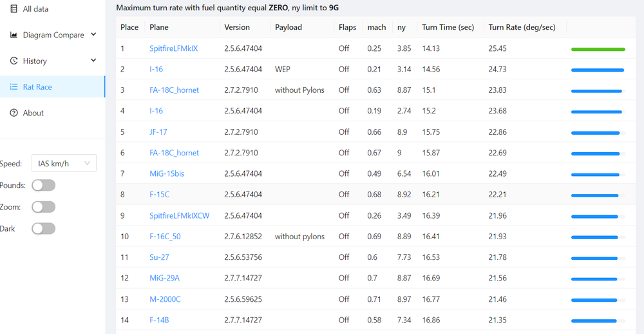
Task: Expand the Diagram Compare chevron
Action: point(93,35)
